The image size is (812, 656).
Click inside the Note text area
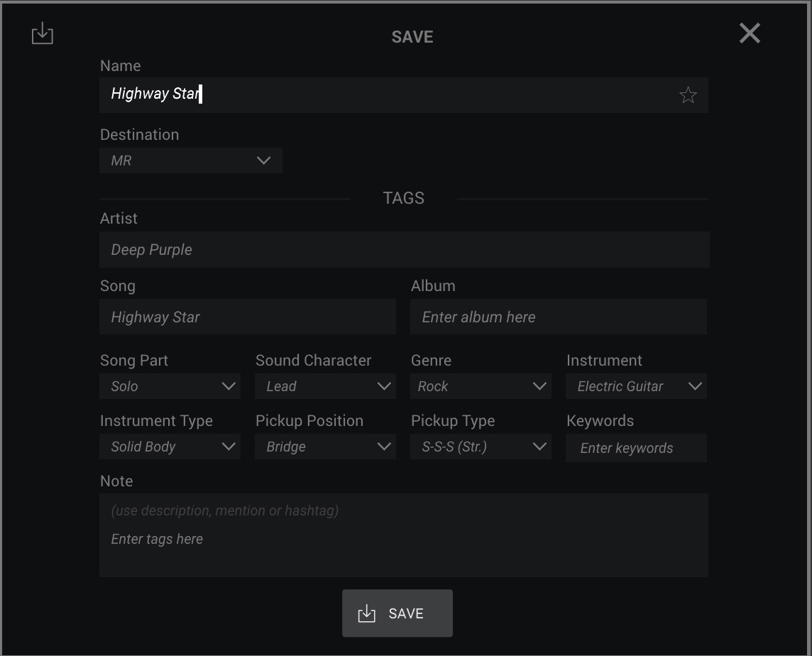403,535
